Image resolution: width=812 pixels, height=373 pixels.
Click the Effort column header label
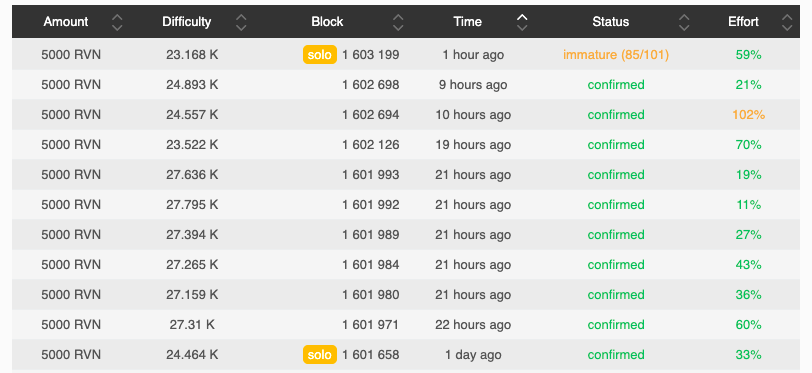tap(744, 22)
